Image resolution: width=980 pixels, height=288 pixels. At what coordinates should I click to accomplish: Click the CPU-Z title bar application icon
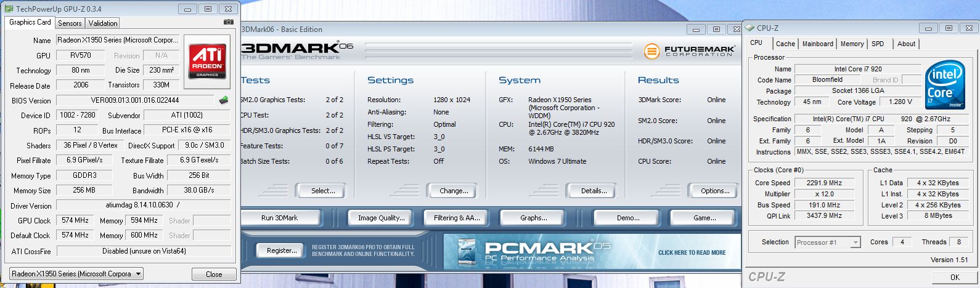(750, 28)
